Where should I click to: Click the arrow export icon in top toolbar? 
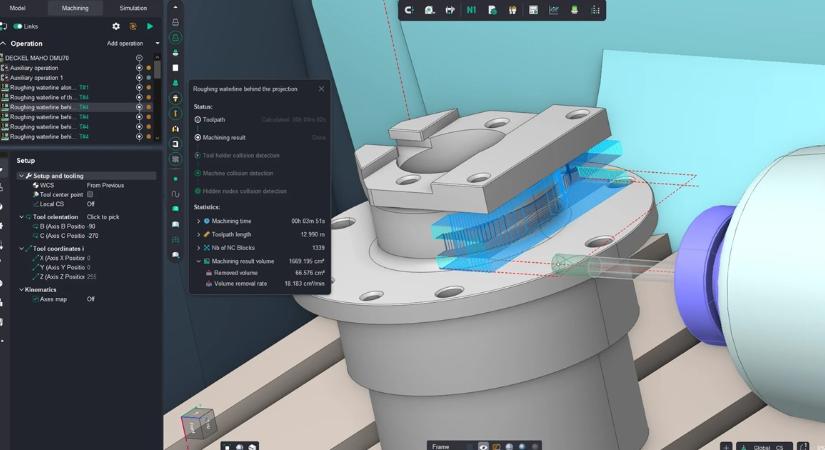(x=450, y=10)
